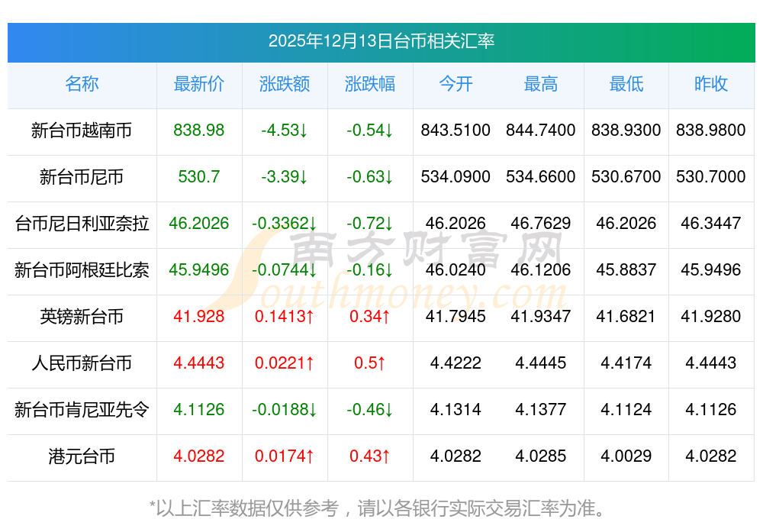Select the 新台币尼币 row name
The width and height of the screenshot is (763, 532).
(82, 176)
